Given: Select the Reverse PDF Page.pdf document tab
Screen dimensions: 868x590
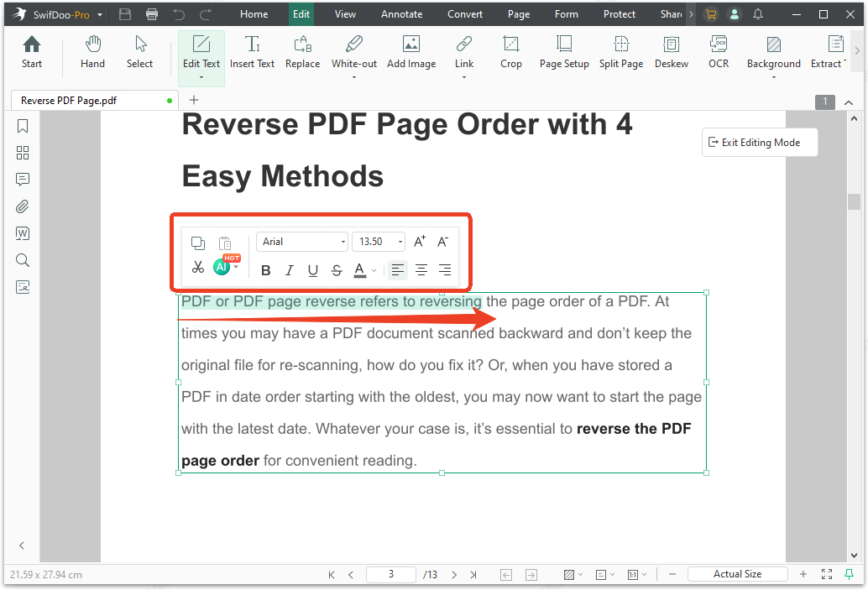Looking at the screenshot, I should (x=94, y=100).
